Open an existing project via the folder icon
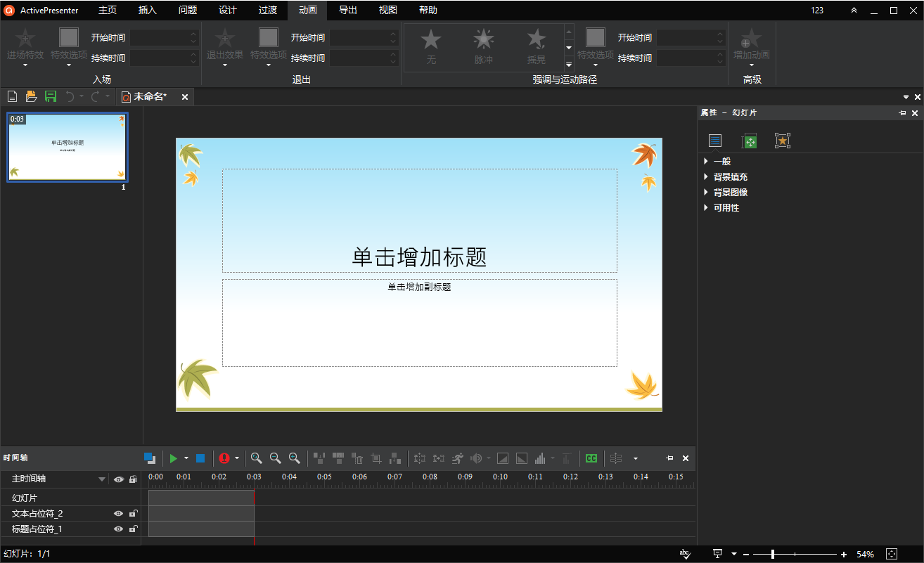Screen dimensions: 924x563 coord(31,96)
